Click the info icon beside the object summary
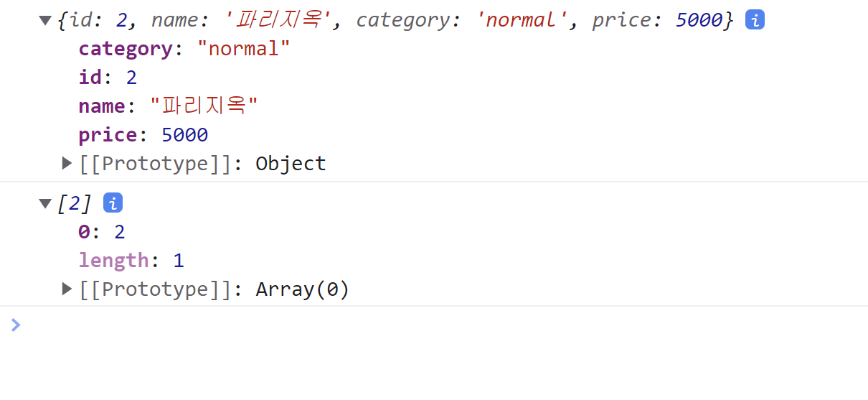 point(755,20)
